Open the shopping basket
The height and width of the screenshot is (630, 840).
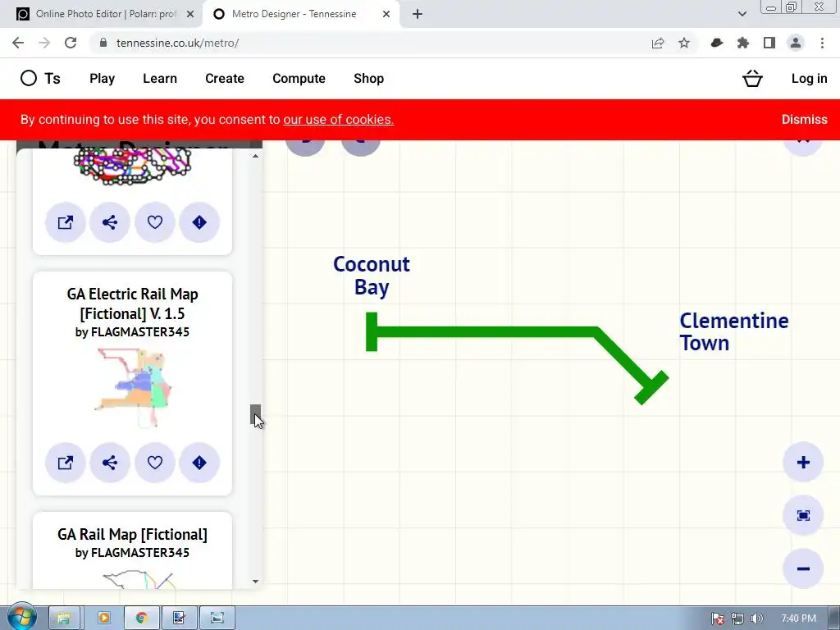click(x=752, y=78)
